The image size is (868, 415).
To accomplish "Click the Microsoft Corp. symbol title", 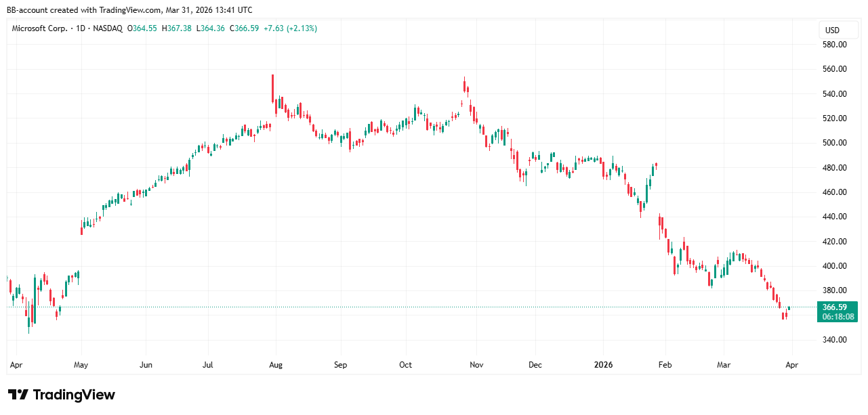I will coord(39,28).
